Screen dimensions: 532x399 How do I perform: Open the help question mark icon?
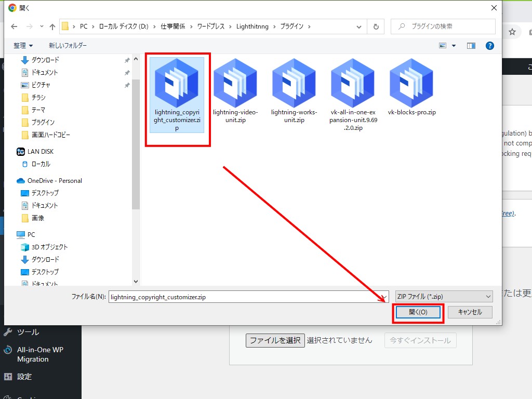489,46
